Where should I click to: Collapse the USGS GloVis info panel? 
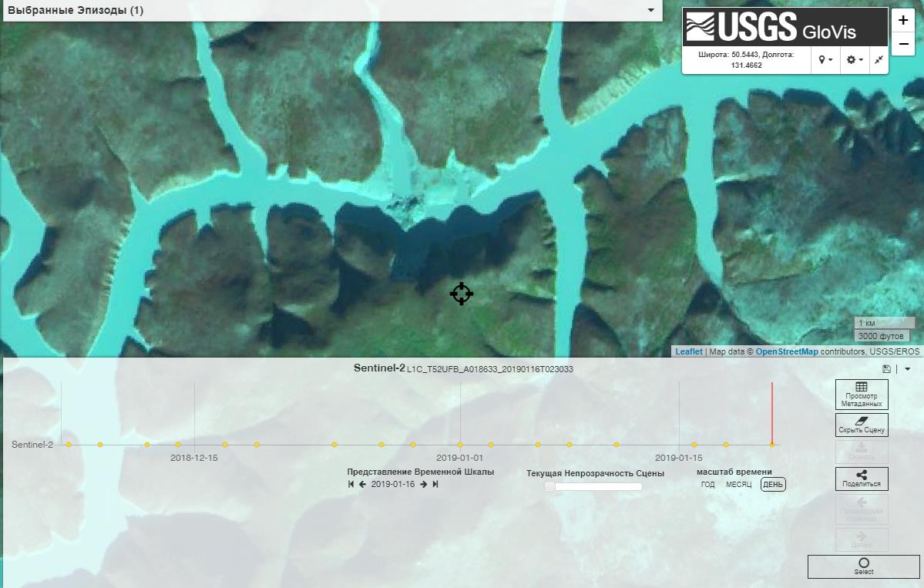(879, 59)
